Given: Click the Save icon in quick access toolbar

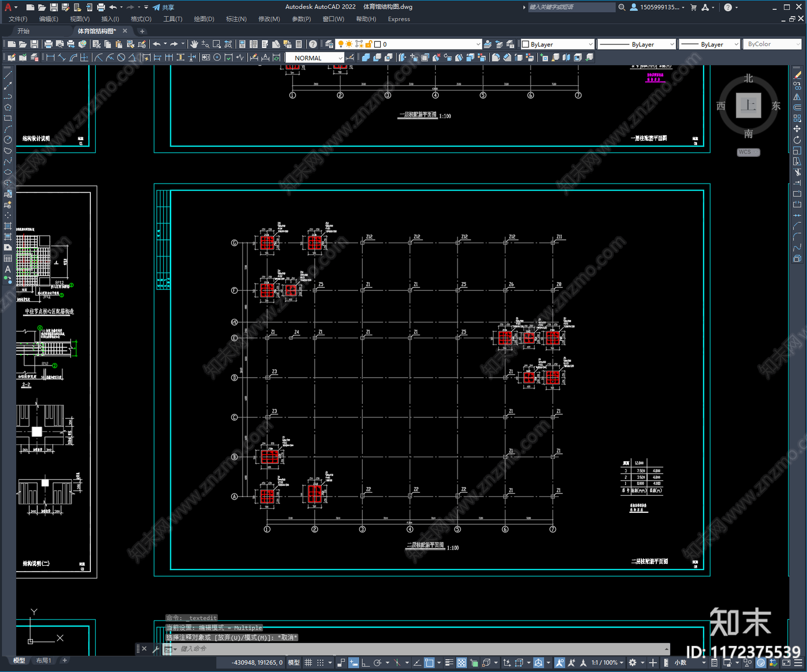Looking at the screenshot, I should (53, 7).
